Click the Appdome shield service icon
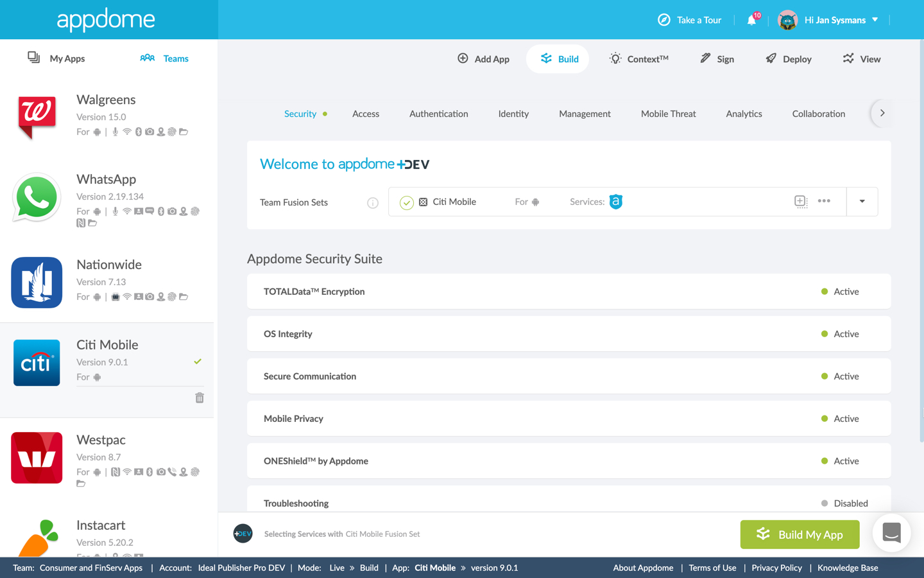The image size is (924, 578). point(615,202)
